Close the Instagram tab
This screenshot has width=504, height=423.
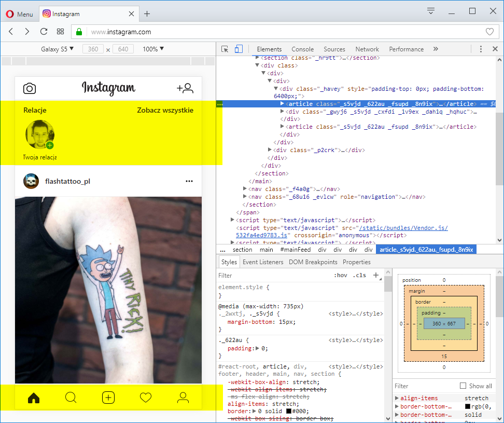[131, 14]
